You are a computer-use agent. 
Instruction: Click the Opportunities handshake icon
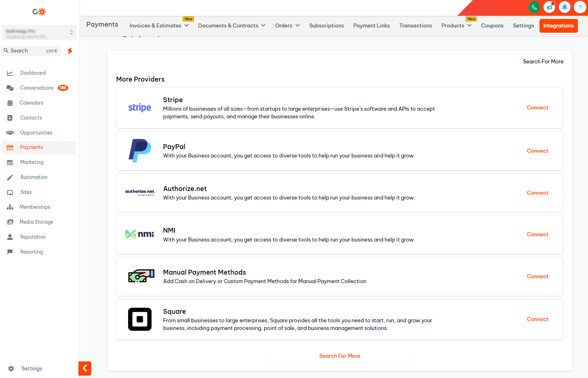pyautogui.click(x=10, y=133)
